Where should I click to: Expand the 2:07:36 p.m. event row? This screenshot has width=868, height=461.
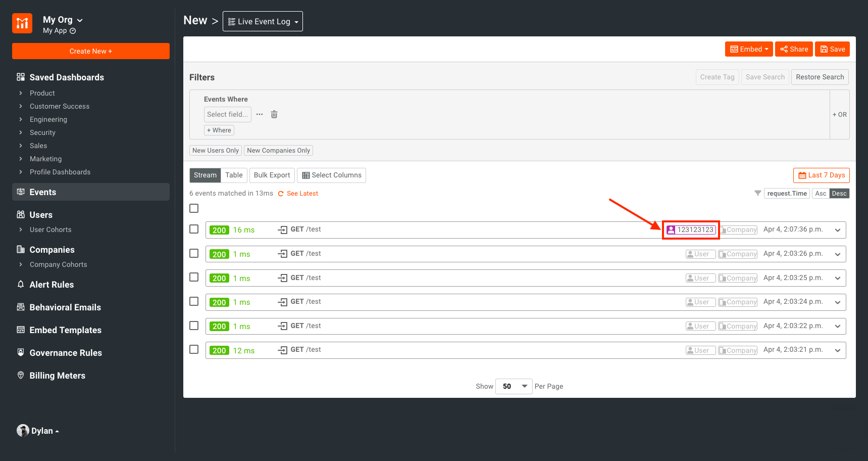pos(838,230)
